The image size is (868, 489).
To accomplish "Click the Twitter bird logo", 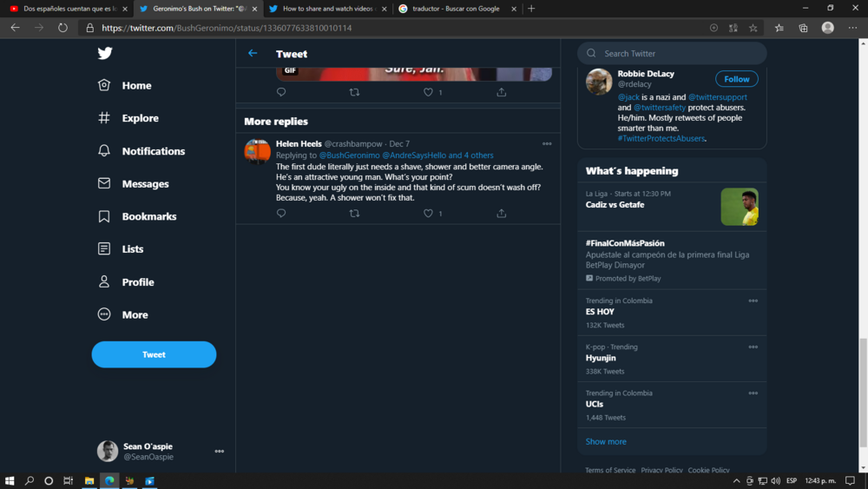I will 105,53.
